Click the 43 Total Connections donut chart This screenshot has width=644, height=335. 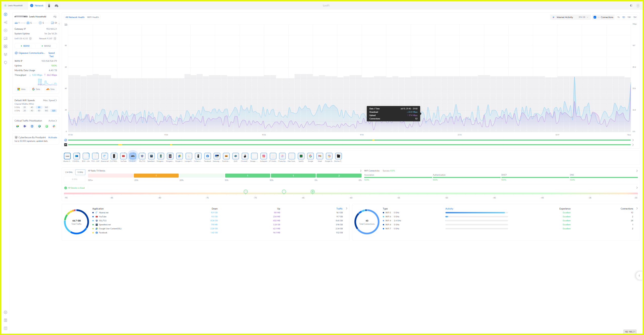[367, 222]
